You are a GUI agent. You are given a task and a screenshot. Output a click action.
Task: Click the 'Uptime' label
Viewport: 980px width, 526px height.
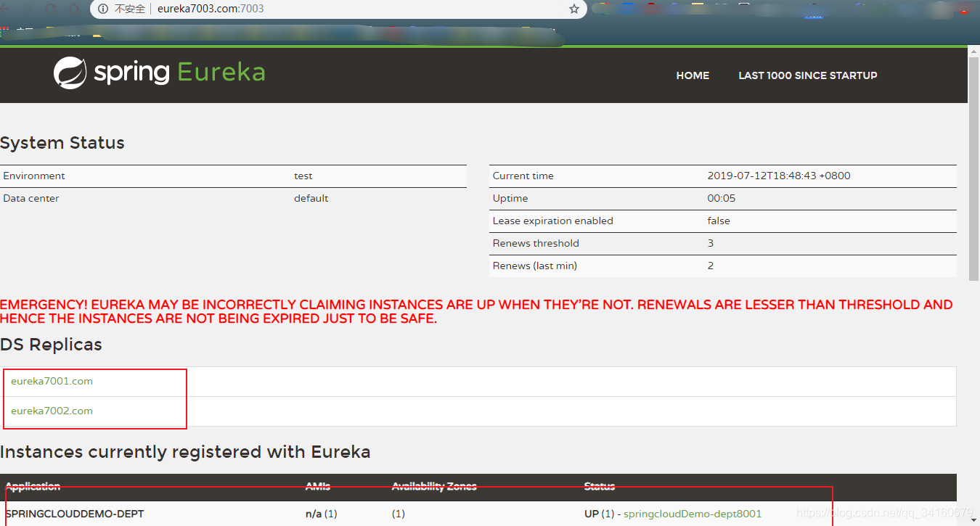coord(510,198)
